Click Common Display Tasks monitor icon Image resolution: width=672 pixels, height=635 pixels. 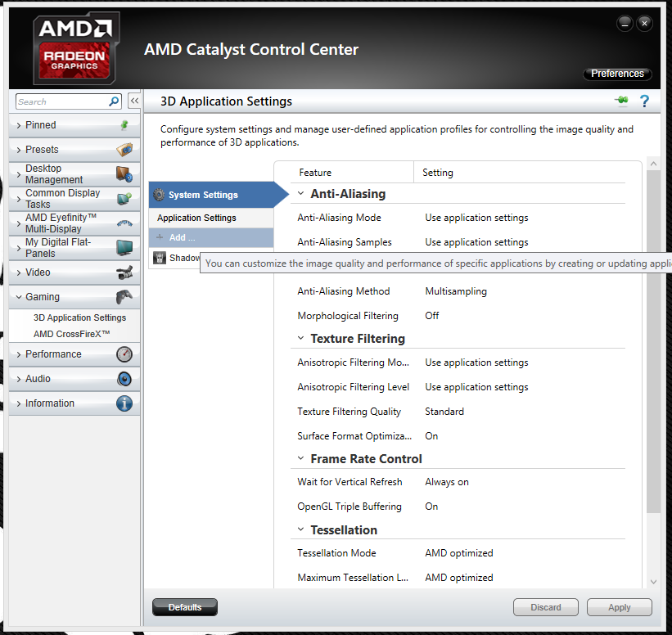pos(124,198)
